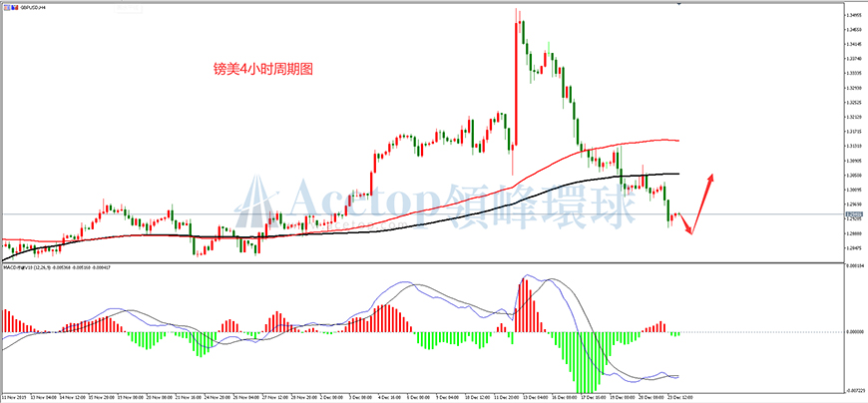Click the 1.34955 price axis label
868x403 pixels.
[x=852, y=15]
